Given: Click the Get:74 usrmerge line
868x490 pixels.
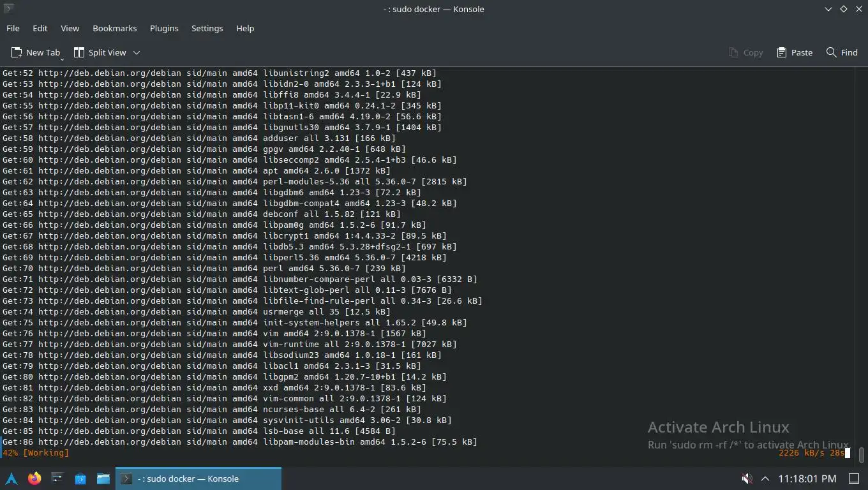Looking at the screenshot, I should point(197,311).
